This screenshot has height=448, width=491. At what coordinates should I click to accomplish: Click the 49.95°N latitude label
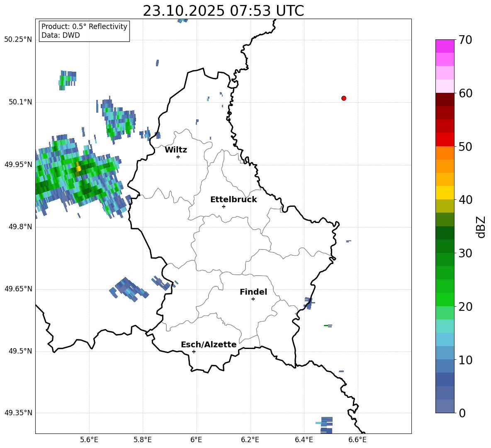[x=18, y=165]
